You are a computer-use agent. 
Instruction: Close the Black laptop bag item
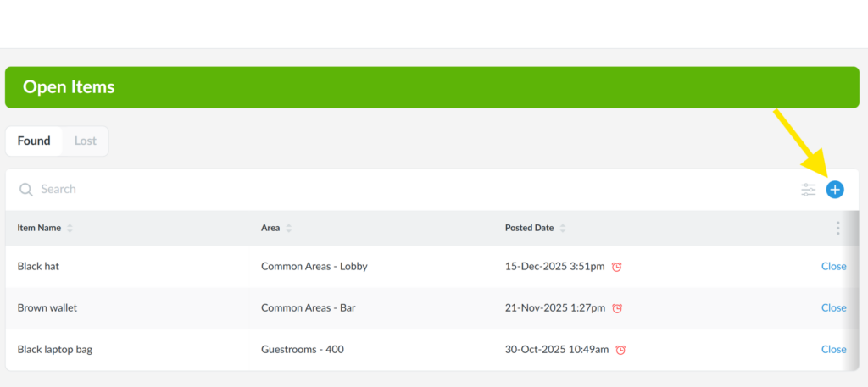coord(833,349)
